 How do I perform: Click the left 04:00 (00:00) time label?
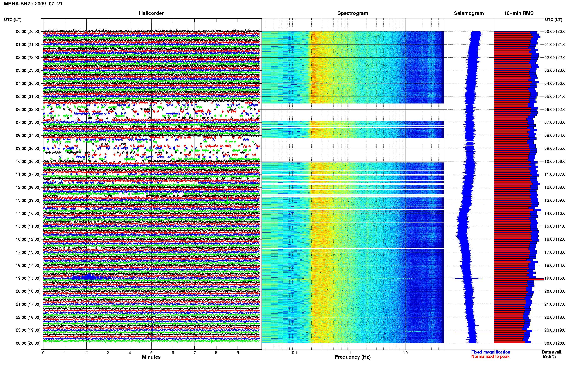[x=28, y=83]
